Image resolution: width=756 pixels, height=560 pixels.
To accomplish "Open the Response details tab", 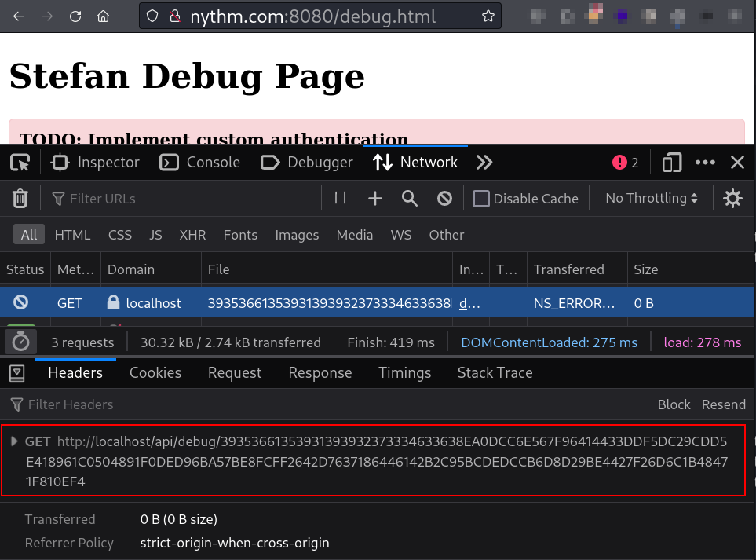I will point(320,373).
